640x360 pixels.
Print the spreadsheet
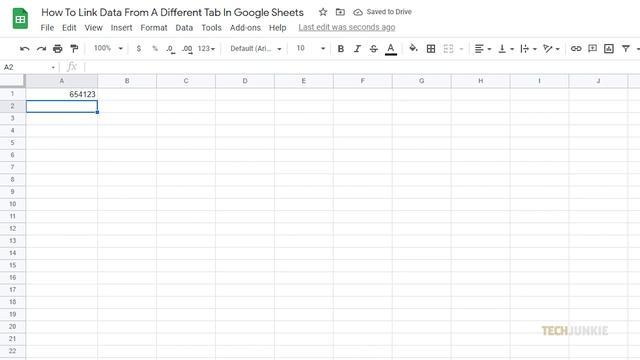click(x=58, y=49)
